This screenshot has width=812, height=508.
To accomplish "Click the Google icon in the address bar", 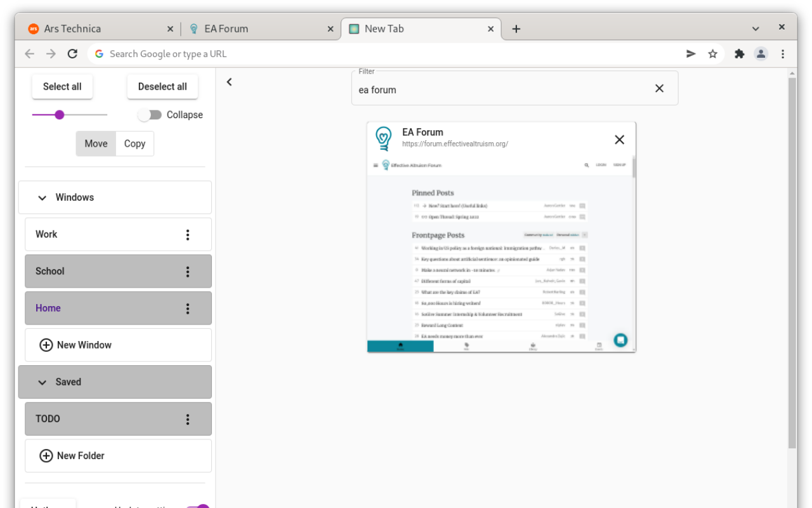I will click(x=99, y=54).
